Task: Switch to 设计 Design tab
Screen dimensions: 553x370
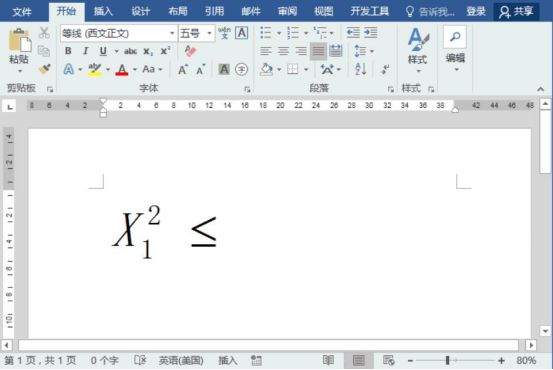Action: pyautogui.click(x=140, y=12)
